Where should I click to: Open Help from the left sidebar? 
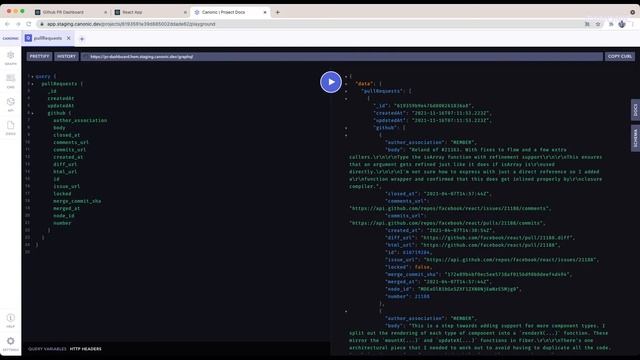point(11,320)
